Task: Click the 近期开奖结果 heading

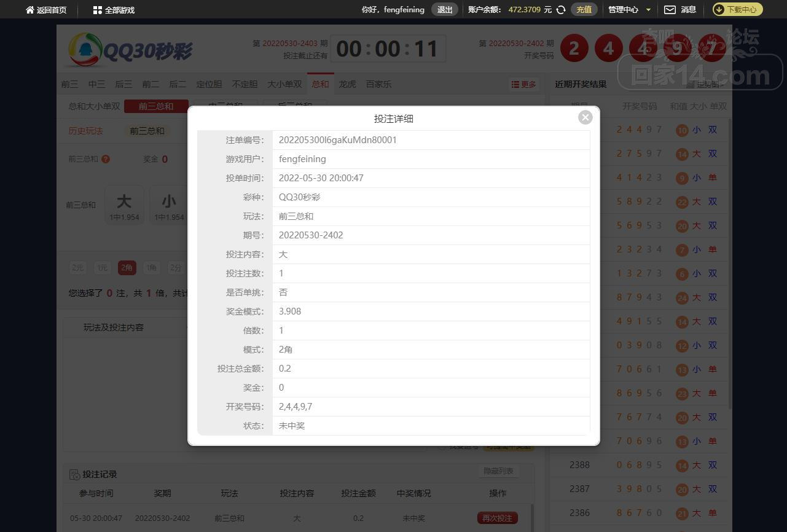Action: click(x=581, y=84)
